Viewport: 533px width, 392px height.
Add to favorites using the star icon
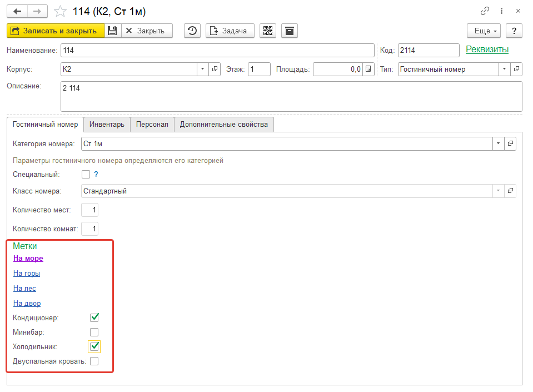(60, 12)
